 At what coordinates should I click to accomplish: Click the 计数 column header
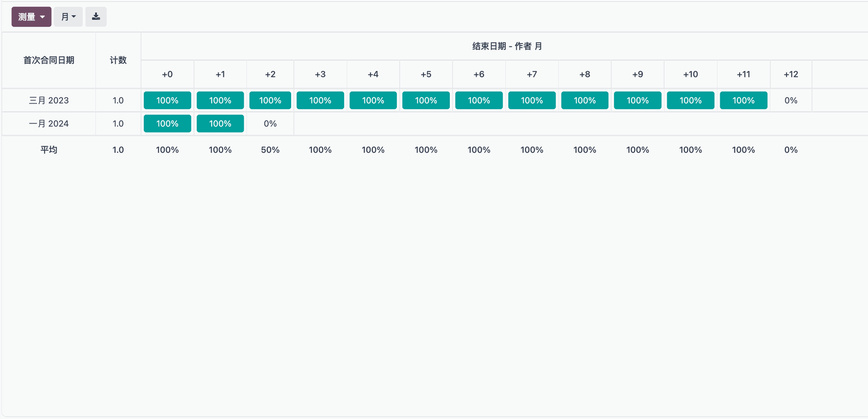(x=118, y=60)
